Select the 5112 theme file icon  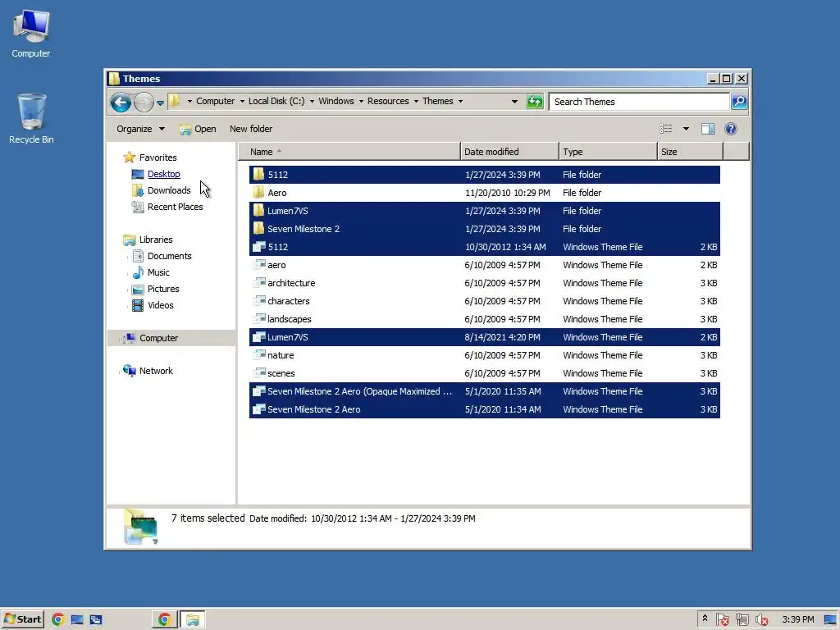258,246
